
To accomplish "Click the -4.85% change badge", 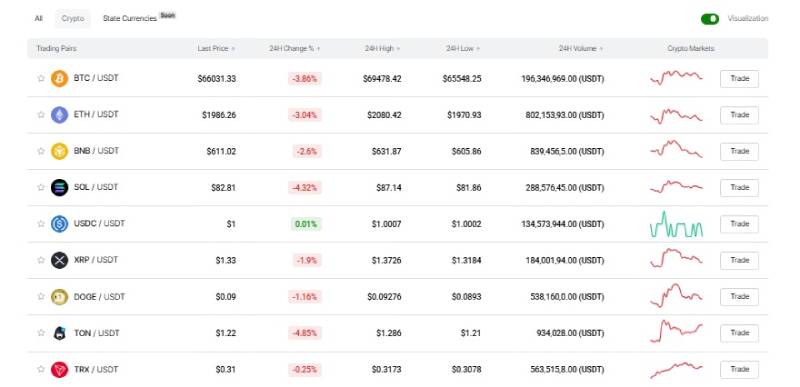I will pos(305,333).
